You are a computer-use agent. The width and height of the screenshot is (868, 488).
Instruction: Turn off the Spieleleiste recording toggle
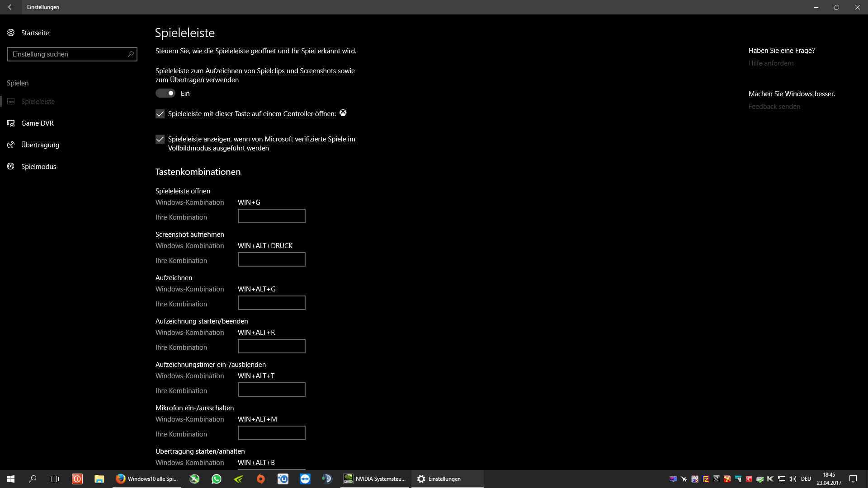[165, 94]
